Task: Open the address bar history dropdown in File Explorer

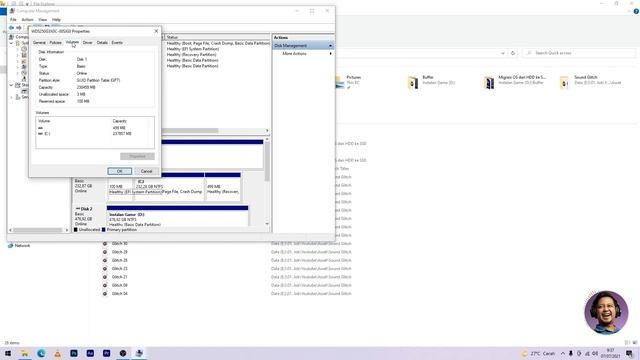Action: coord(502,53)
